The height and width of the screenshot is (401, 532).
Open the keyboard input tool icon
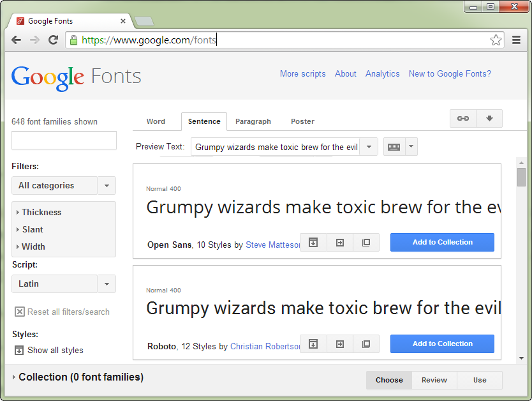pos(394,147)
